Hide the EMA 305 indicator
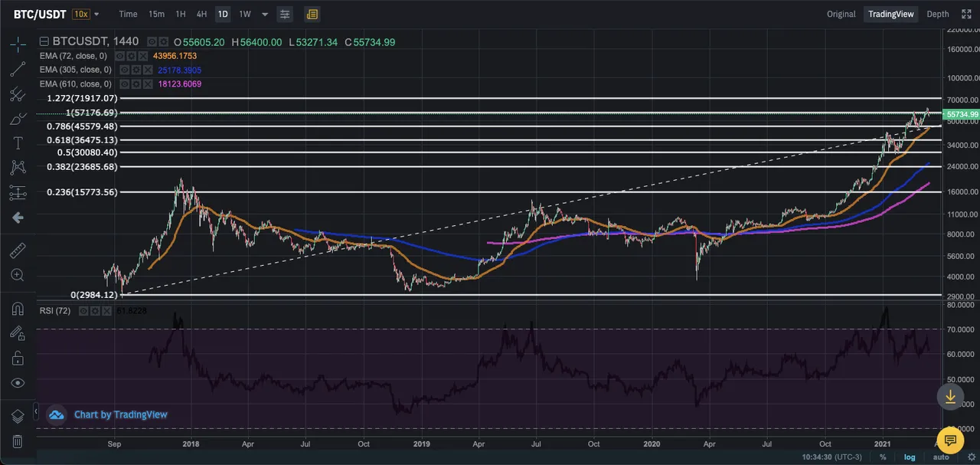 click(x=124, y=70)
